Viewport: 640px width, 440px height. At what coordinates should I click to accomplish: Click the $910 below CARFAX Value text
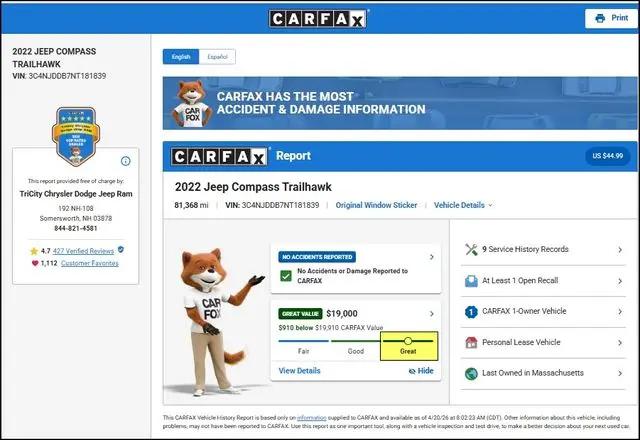331,328
